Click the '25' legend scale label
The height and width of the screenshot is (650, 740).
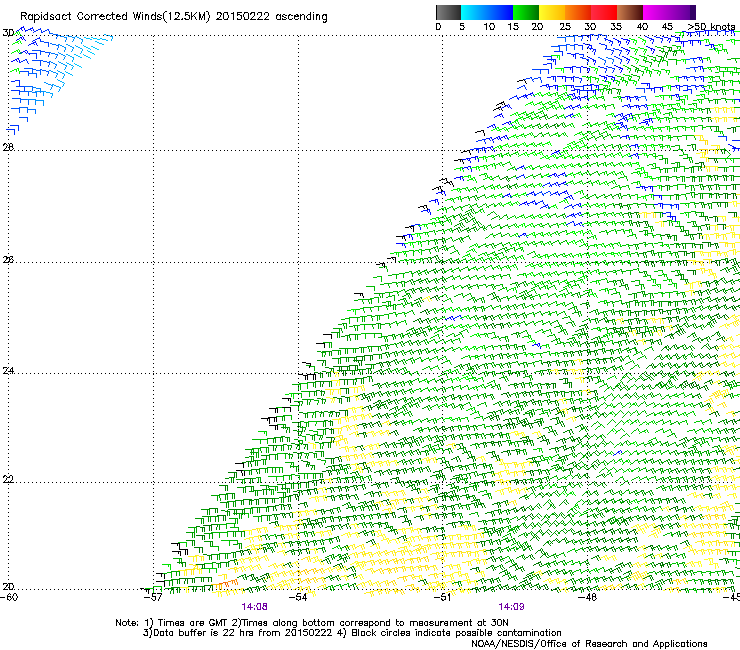[x=564, y=27]
